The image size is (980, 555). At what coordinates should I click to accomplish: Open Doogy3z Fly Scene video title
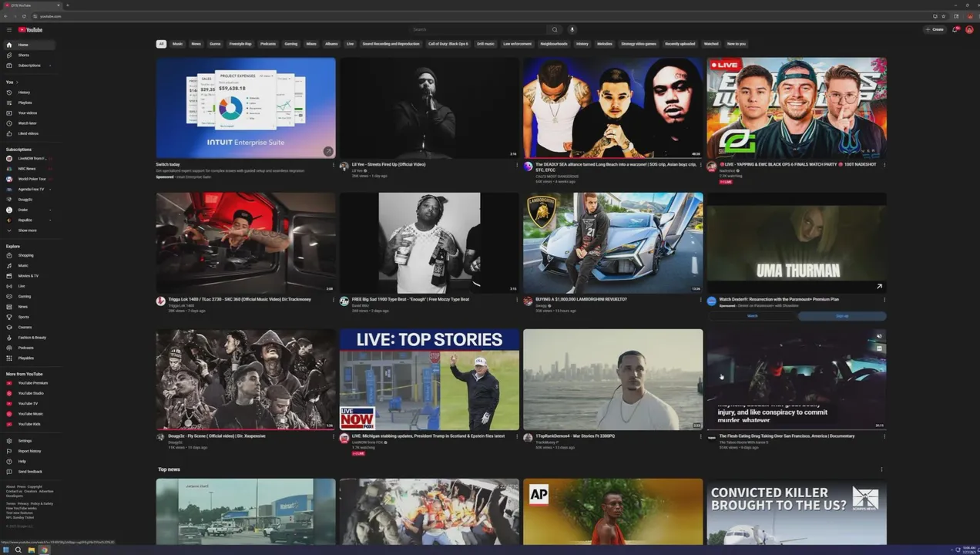point(216,436)
